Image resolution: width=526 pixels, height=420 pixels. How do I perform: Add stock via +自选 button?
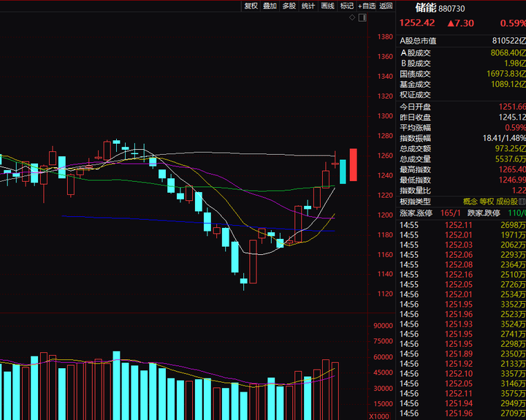tap(367, 6)
